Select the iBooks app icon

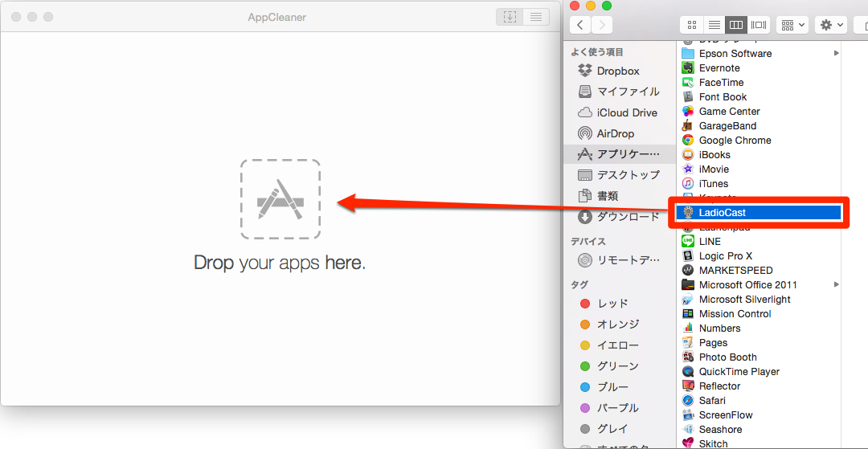tap(688, 155)
